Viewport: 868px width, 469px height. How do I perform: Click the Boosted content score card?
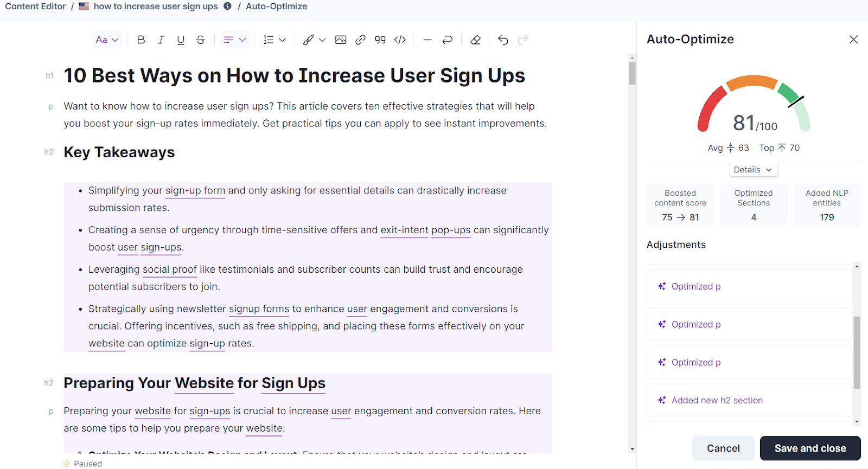click(680, 205)
